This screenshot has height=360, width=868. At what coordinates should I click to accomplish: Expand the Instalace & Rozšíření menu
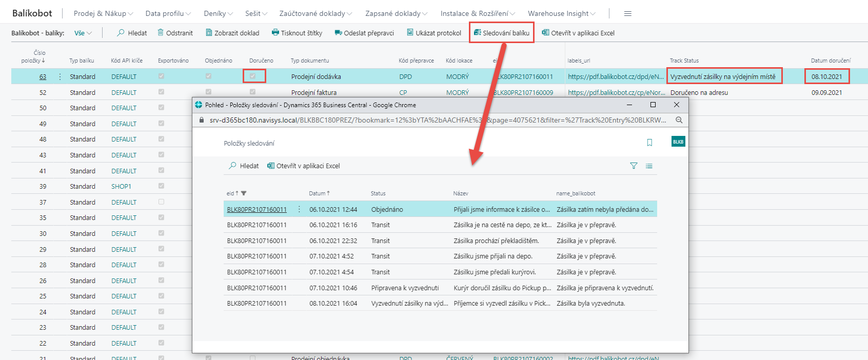click(478, 13)
